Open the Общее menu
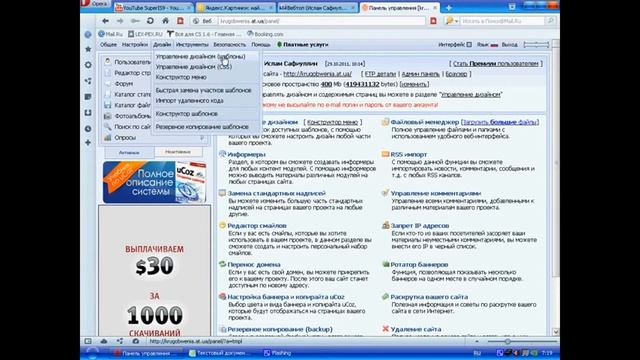Image resolution: width=640 pixels, height=360 pixels. 108,44
